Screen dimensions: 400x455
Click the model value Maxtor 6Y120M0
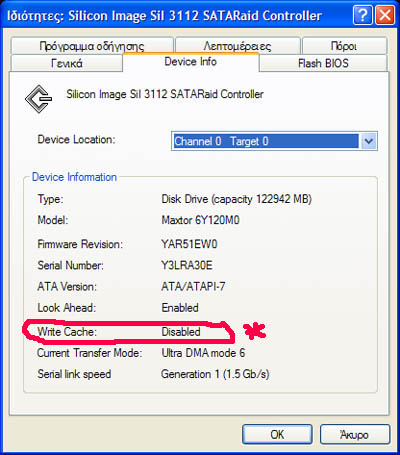click(200, 220)
